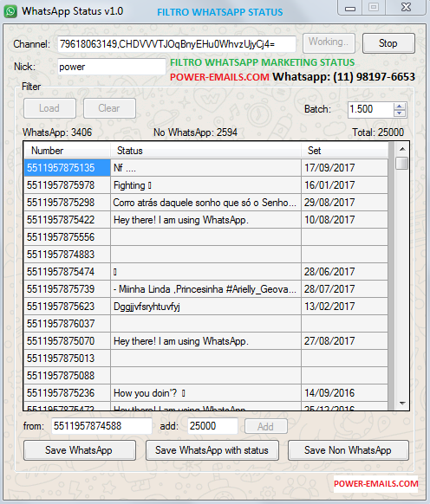The height and width of the screenshot is (504, 430).
Task: Increase Batch with the up arrow
Action: pos(400,107)
